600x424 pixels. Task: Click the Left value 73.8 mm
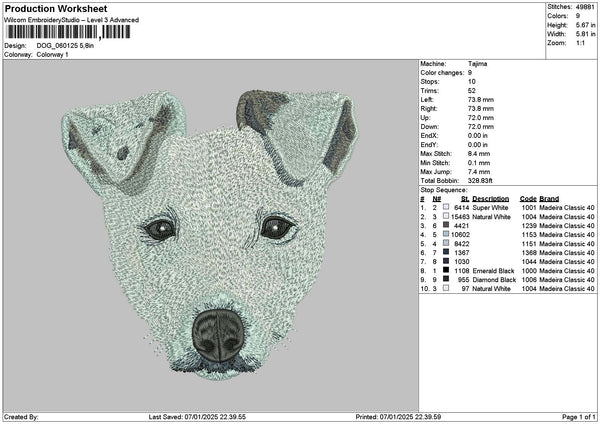481,99
